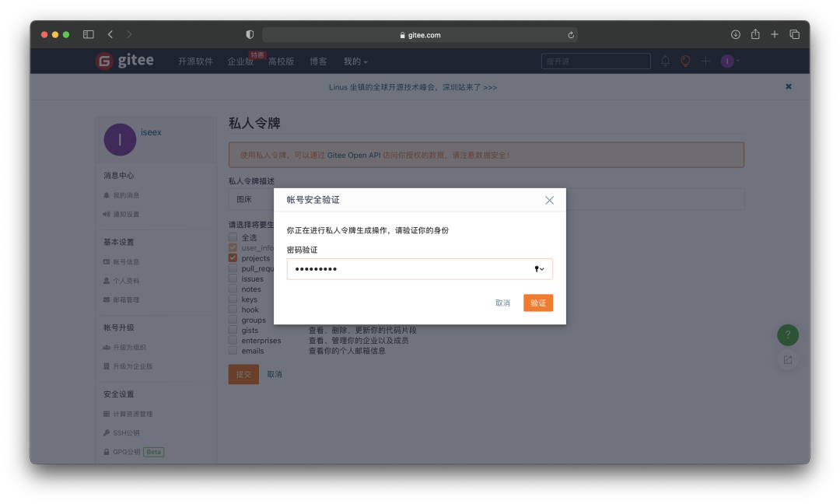Viewport: 840px width, 504px height.
Task: Click the plus icon to create new
Action: [704, 61]
